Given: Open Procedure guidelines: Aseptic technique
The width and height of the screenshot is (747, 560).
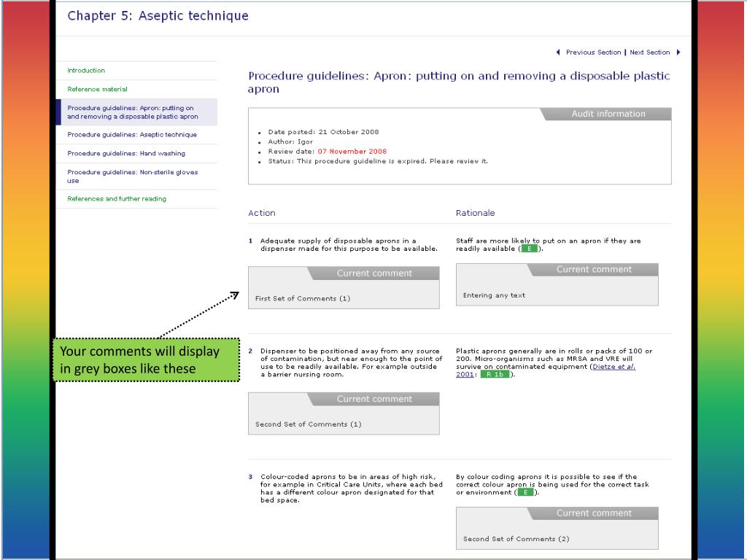Looking at the screenshot, I should point(132,135).
